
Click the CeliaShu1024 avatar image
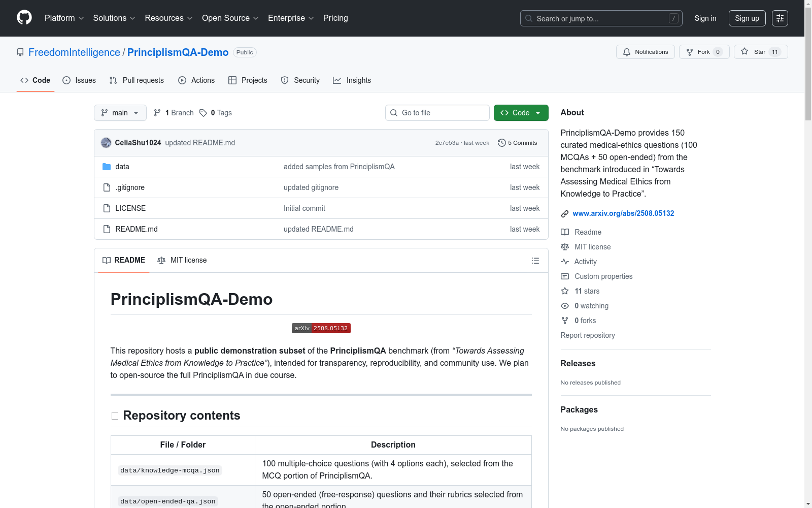click(x=106, y=143)
